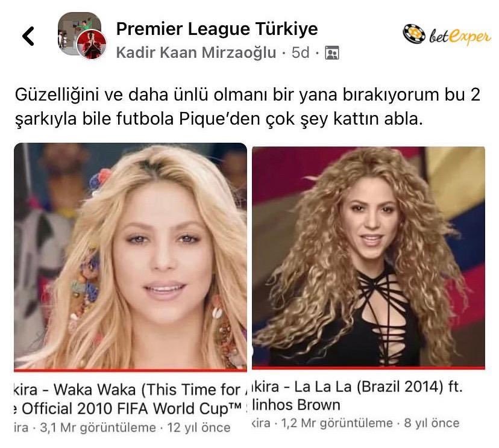Viewport: 499px width, 448px height.
Task: Click the 8 yıl önce upload date
Action: coord(432,423)
